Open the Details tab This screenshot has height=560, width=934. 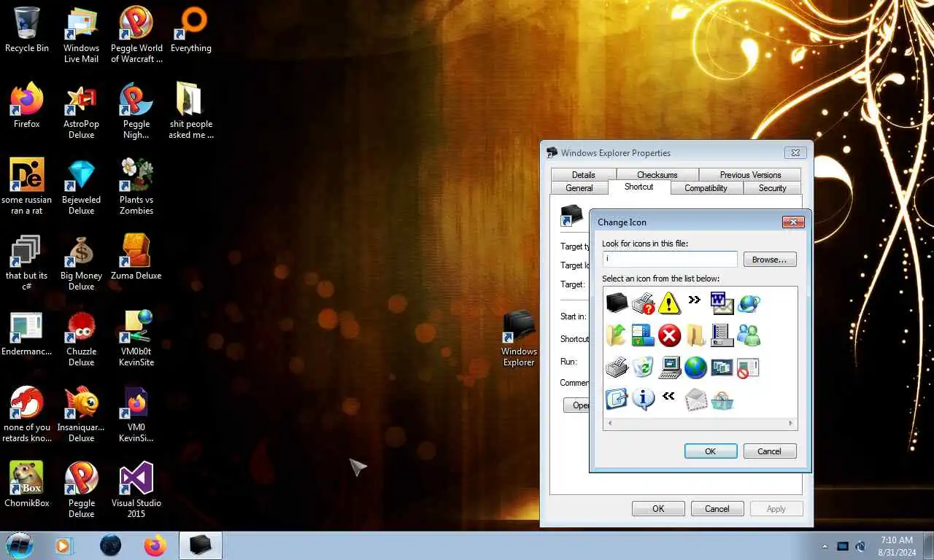(x=584, y=175)
